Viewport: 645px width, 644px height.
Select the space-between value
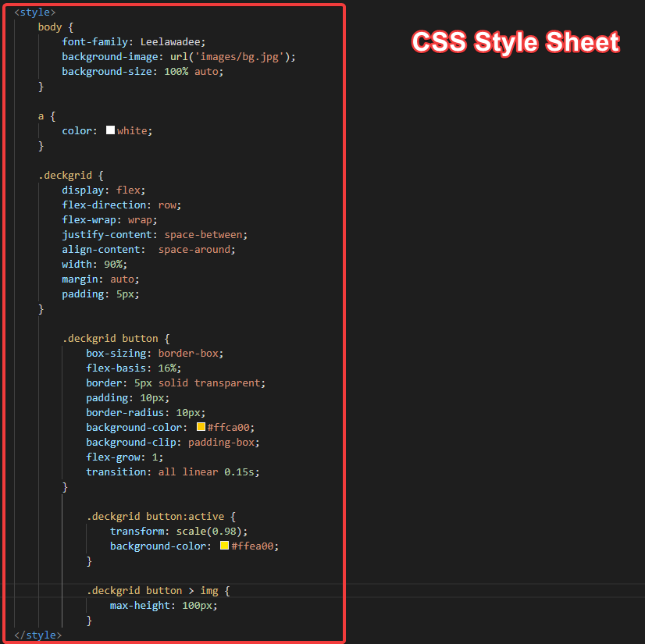tap(205, 234)
